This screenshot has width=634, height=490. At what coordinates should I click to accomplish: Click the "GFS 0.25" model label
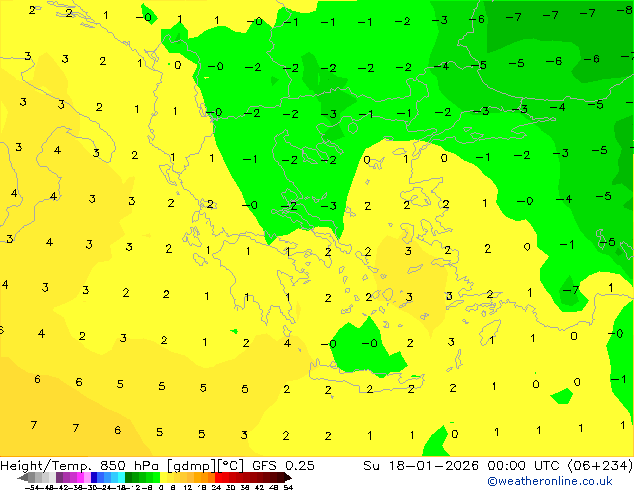pos(283,465)
